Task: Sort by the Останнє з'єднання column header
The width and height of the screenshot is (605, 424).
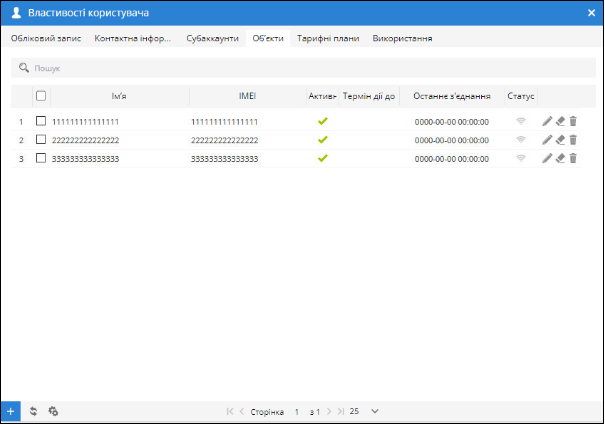Action: tap(452, 96)
